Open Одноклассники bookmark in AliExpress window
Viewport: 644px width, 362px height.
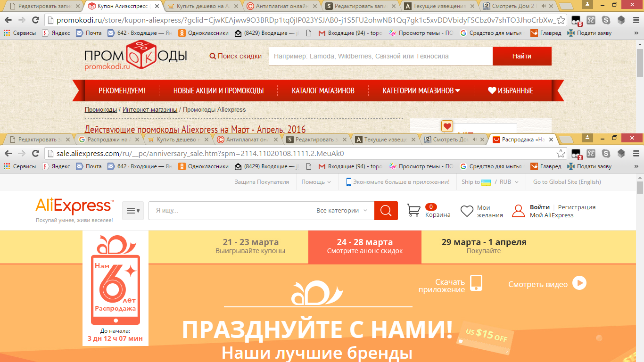pos(203,166)
